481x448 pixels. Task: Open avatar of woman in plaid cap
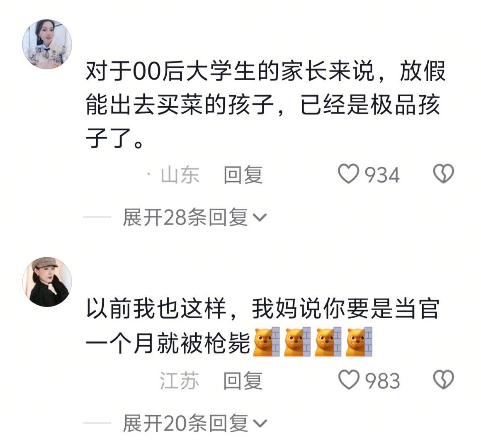47,282
